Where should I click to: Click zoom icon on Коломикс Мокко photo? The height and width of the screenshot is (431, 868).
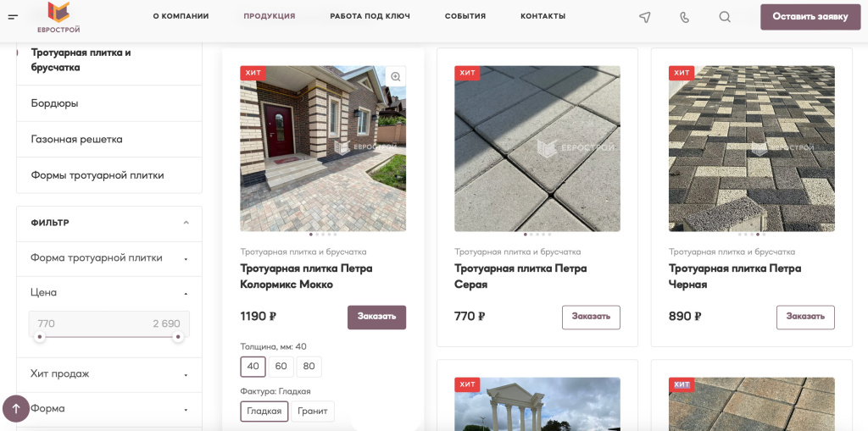(395, 76)
